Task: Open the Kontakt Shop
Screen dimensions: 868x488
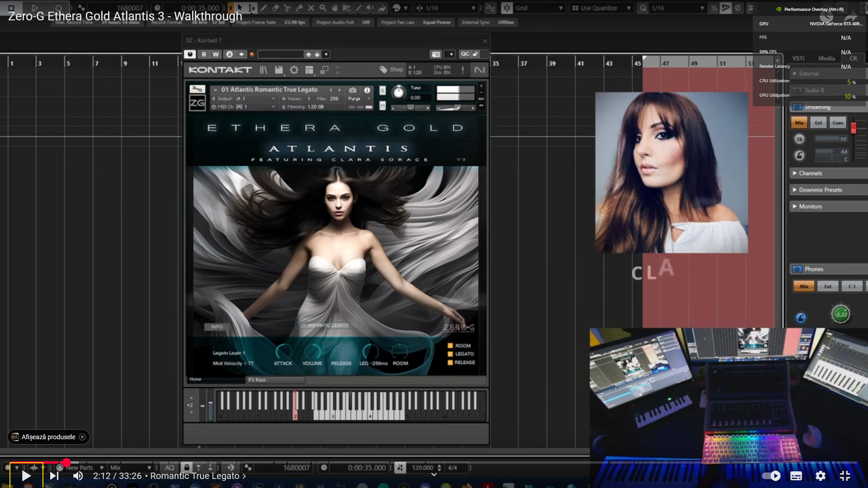Action: (x=392, y=70)
